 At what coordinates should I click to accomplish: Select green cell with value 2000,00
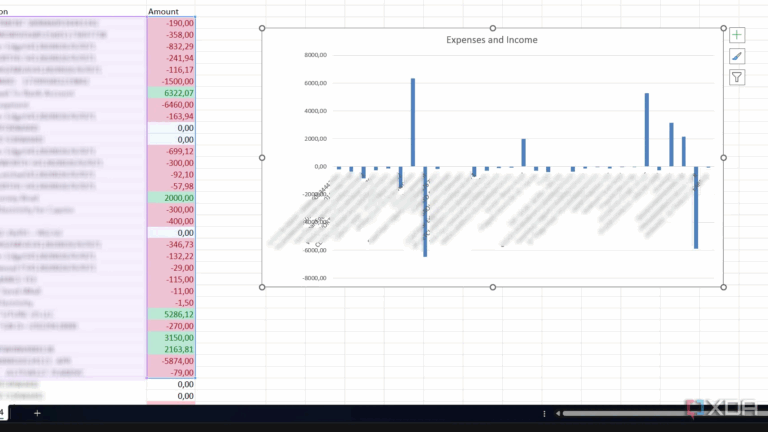click(x=171, y=198)
